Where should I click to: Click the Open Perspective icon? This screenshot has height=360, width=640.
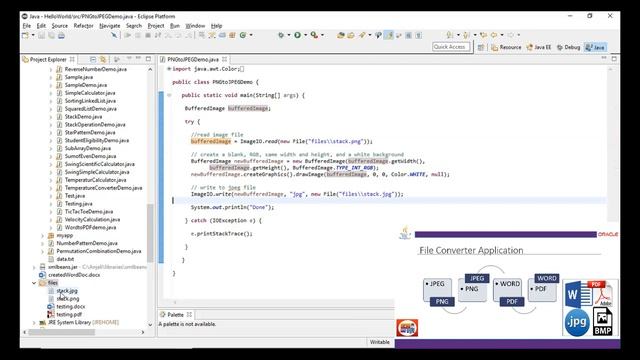pos(481,47)
